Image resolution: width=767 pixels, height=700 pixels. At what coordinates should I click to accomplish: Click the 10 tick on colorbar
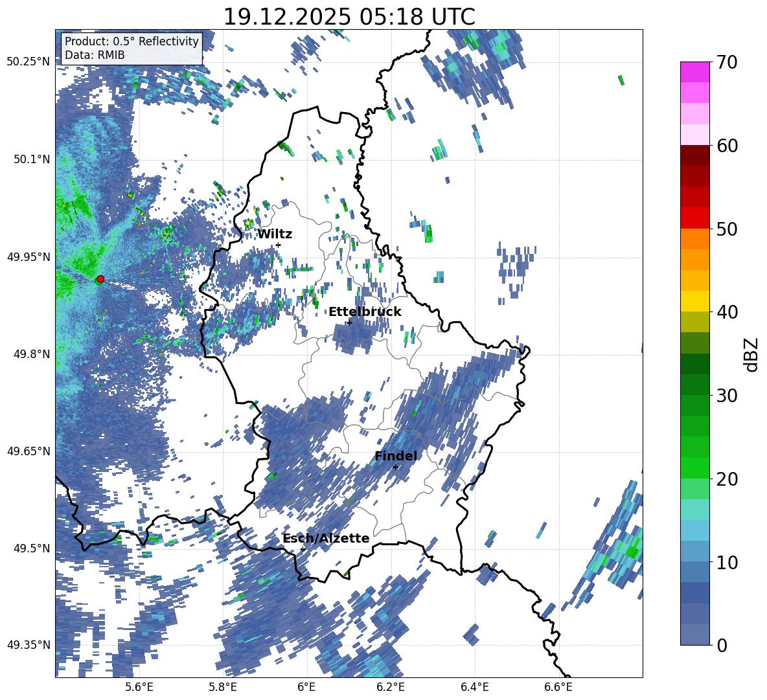[x=727, y=562]
